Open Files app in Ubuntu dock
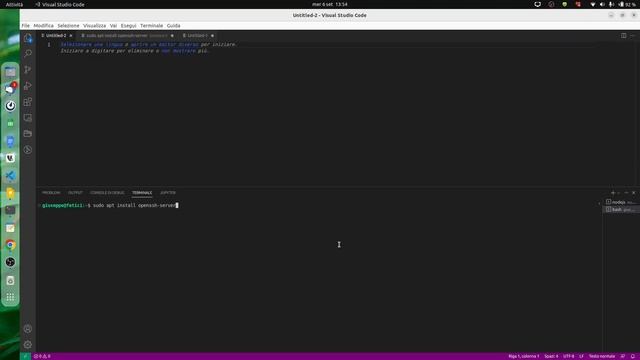Viewport: 640px width, 360px height. (x=10, y=72)
